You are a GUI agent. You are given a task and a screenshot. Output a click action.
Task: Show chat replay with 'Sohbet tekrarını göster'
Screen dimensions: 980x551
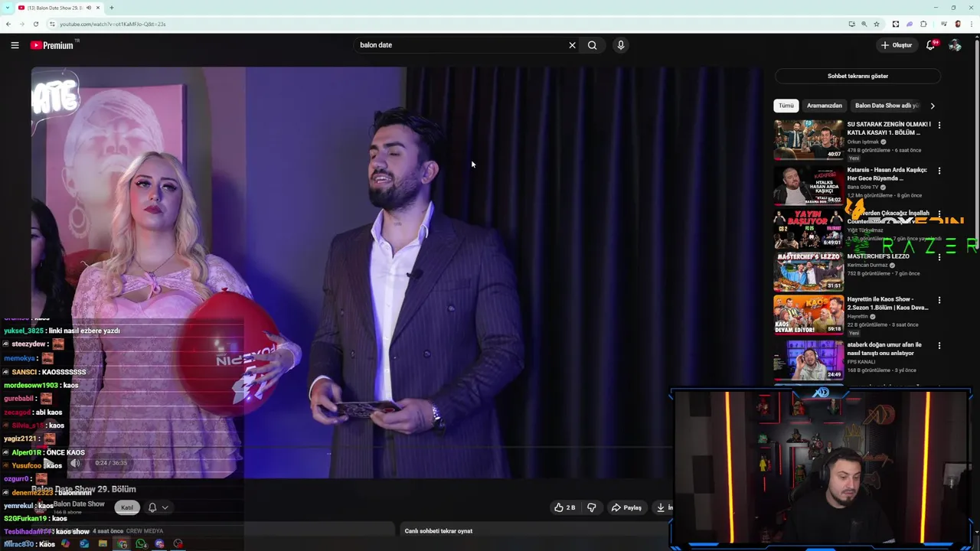[x=857, y=76]
